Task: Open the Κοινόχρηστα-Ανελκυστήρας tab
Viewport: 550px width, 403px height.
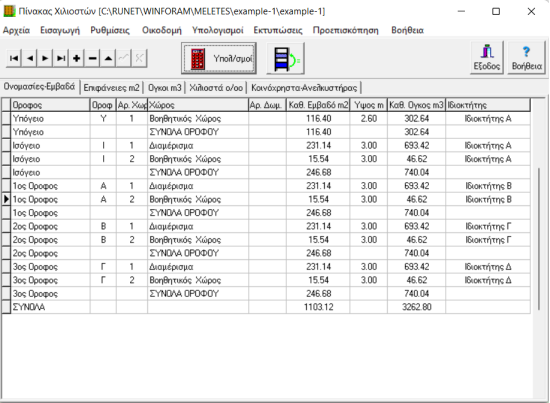Action: pos(304,88)
